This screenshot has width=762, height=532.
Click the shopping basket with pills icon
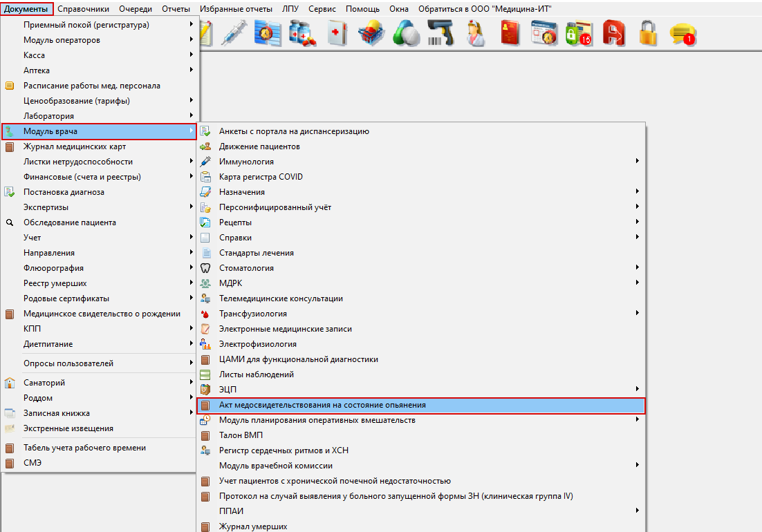point(371,33)
